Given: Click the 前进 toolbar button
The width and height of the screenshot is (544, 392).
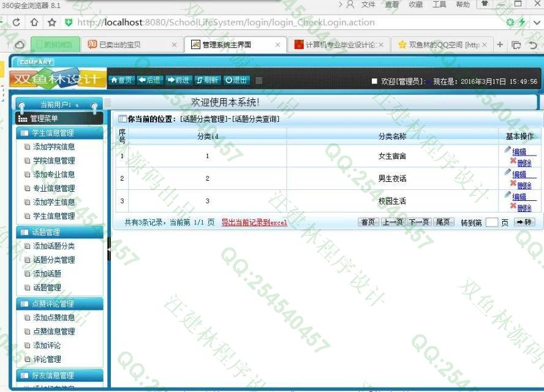Looking at the screenshot, I should coord(178,80).
